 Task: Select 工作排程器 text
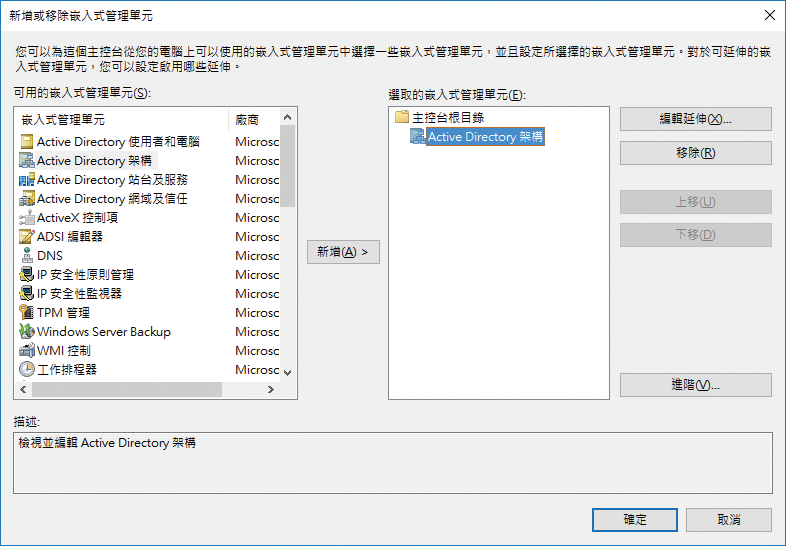(67, 370)
